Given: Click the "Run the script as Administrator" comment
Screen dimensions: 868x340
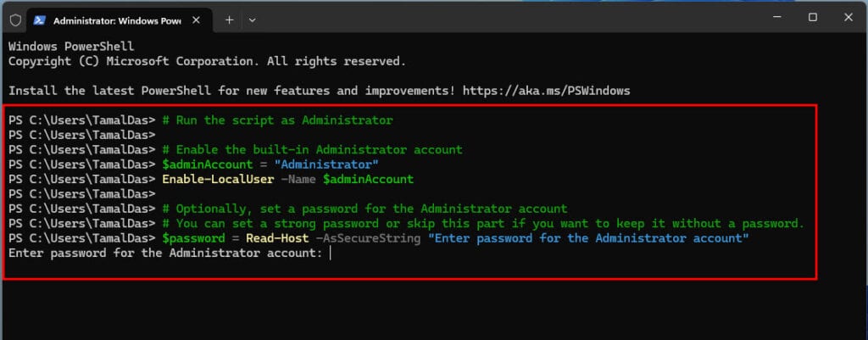Looking at the screenshot, I should [277, 120].
